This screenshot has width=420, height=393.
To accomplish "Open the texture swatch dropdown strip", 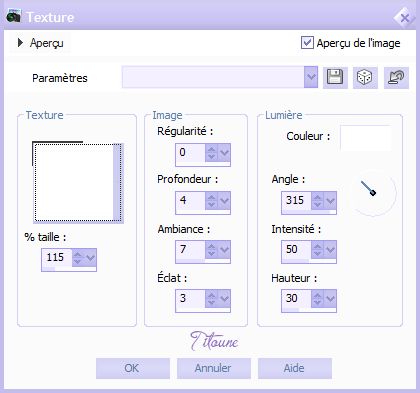I will point(118,182).
